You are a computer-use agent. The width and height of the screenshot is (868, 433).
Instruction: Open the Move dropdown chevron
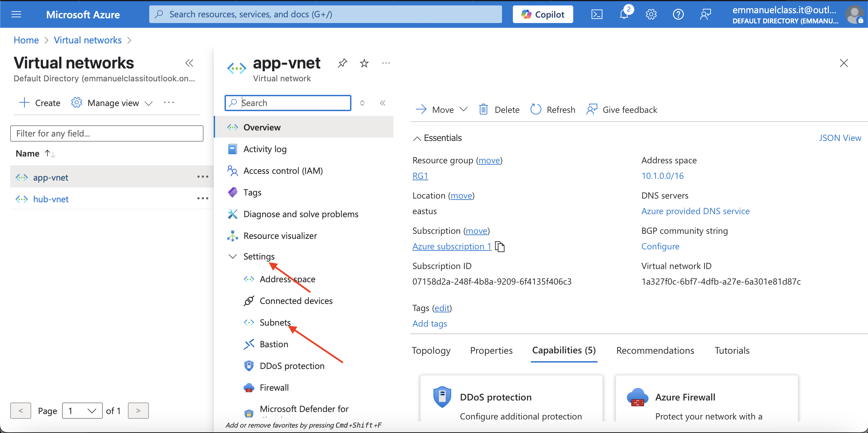coord(463,109)
